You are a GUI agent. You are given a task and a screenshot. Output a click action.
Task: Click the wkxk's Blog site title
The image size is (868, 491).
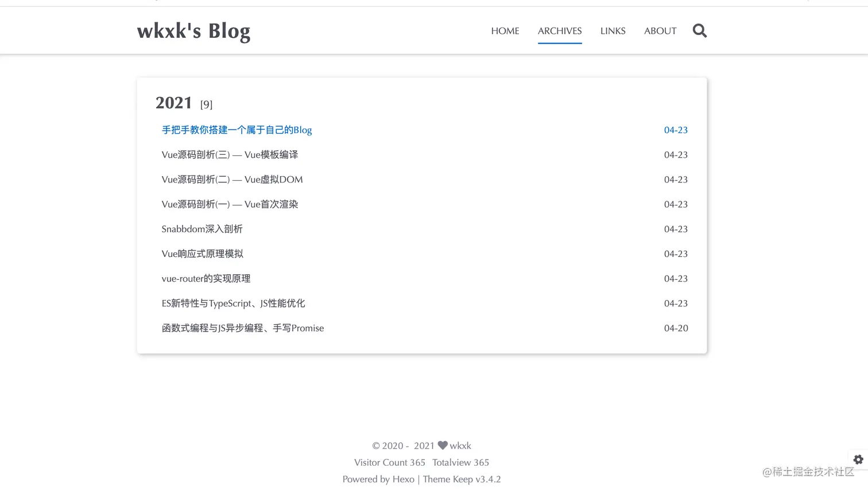193,31
